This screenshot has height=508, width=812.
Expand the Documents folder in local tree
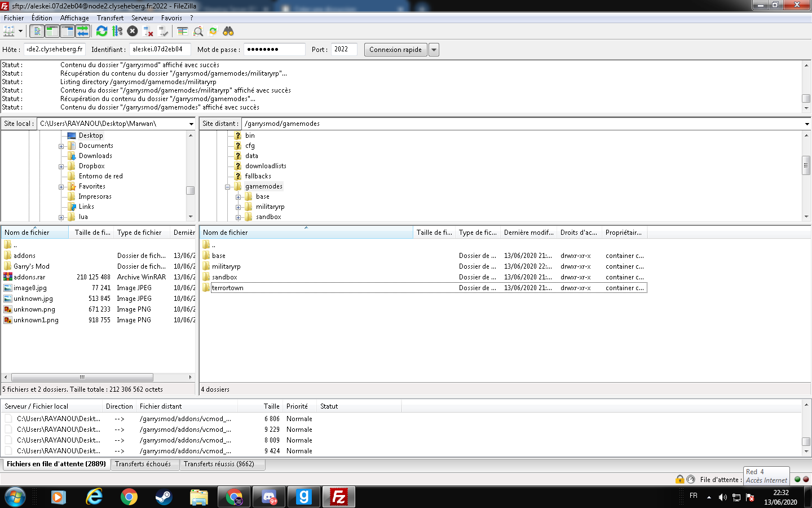[61, 146]
